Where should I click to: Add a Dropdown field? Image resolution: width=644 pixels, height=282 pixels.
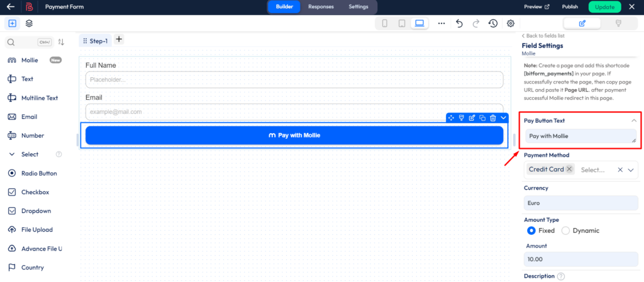pyautogui.click(x=35, y=211)
